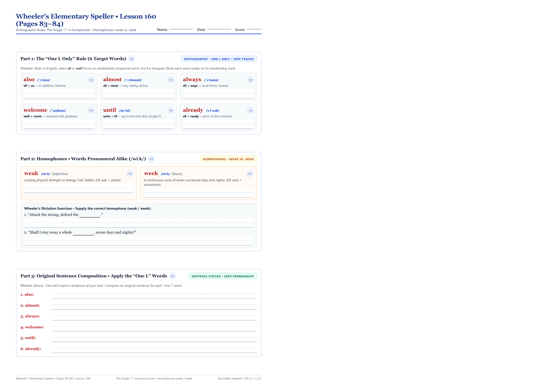
Task: Click the handwriting track under 'until'
Action: [x=138, y=124]
